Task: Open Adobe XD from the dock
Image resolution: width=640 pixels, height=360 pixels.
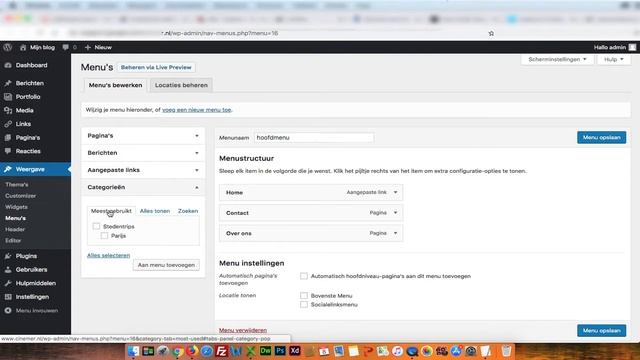Action: [x=295, y=351]
